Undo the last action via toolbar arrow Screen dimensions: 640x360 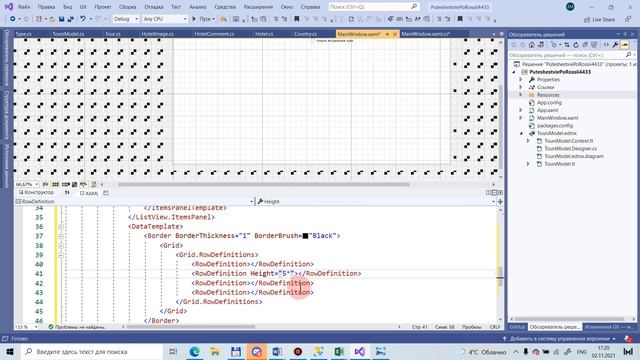tap(83, 19)
